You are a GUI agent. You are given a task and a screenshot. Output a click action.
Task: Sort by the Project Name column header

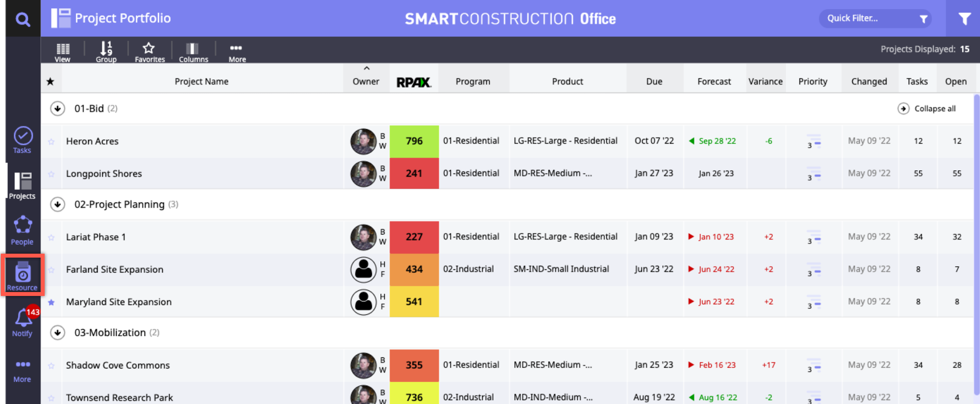201,81
